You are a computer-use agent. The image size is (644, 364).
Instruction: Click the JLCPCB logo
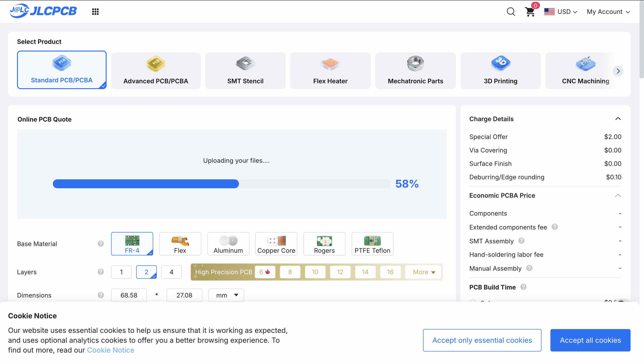(x=43, y=11)
